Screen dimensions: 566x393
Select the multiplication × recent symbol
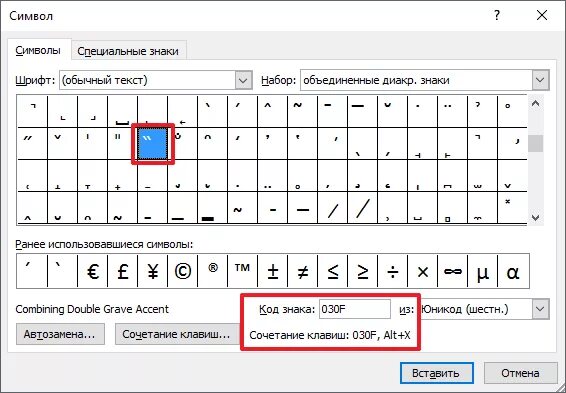(x=422, y=271)
